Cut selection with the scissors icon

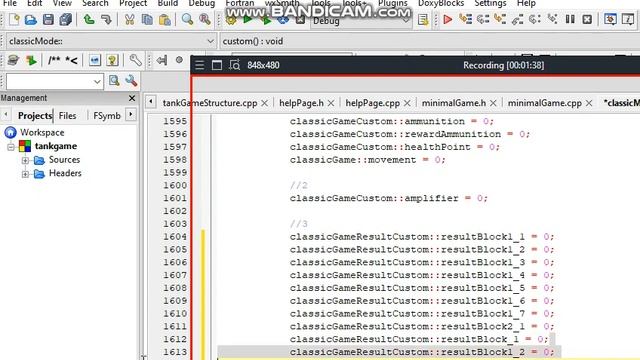pyautogui.click(x=129, y=19)
